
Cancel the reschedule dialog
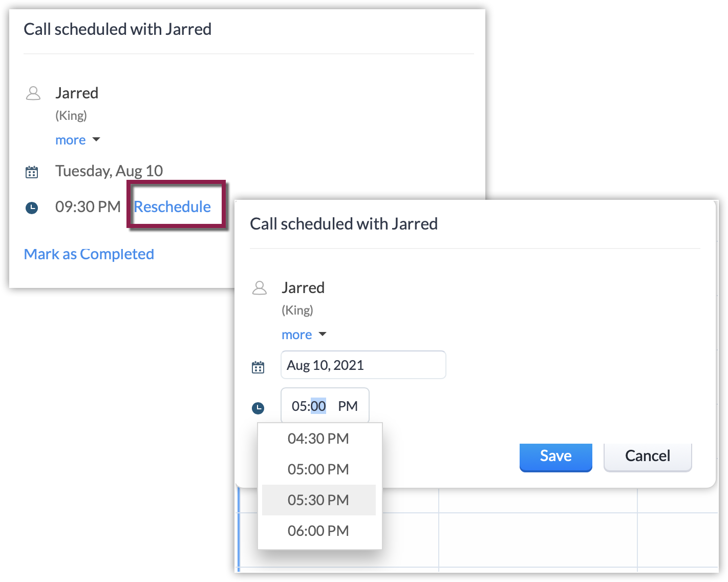[x=648, y=456]
